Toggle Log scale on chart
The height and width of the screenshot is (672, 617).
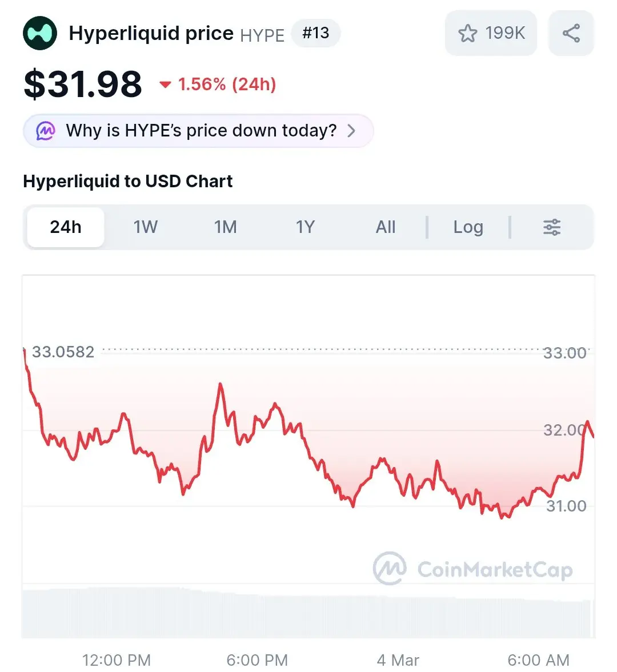pyautogui.click(x=468, y=227)
